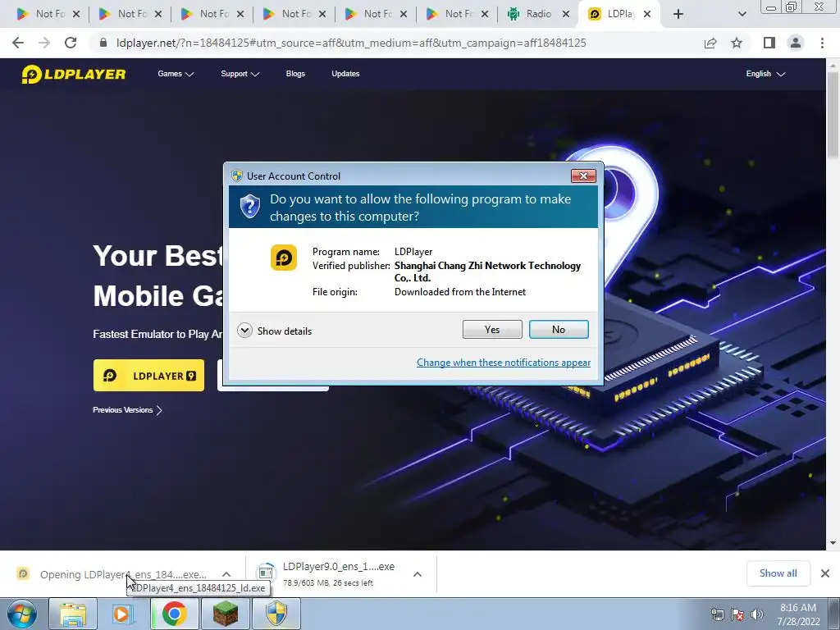This screenshot has width=840, height=630.
Task: Click the taskbar clock showing 8:16 AM
Action: pos(798,614)
